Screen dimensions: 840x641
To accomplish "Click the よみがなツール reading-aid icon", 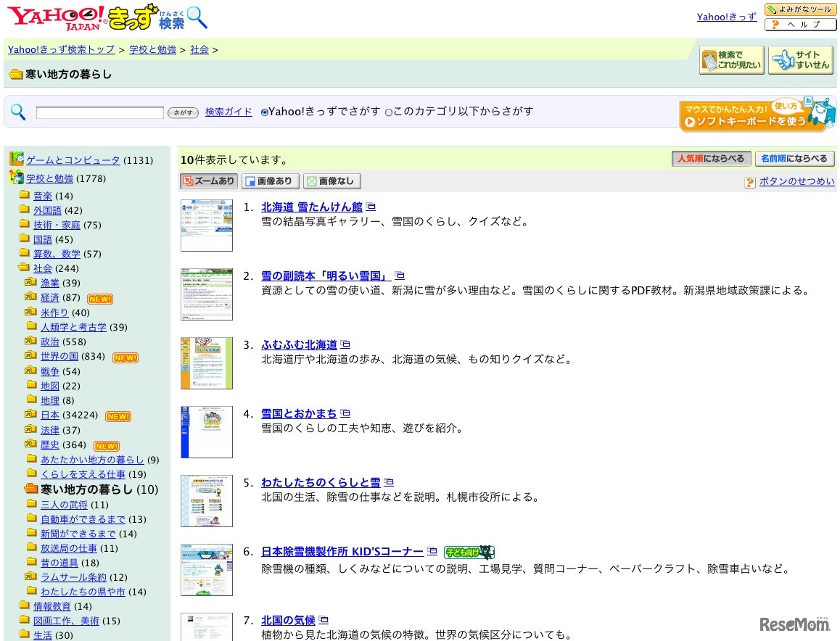I will (x=800, y=9).
